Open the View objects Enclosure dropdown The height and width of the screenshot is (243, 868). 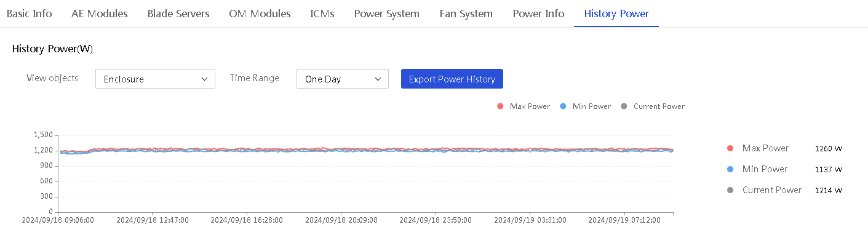click(x=155, y=79)
